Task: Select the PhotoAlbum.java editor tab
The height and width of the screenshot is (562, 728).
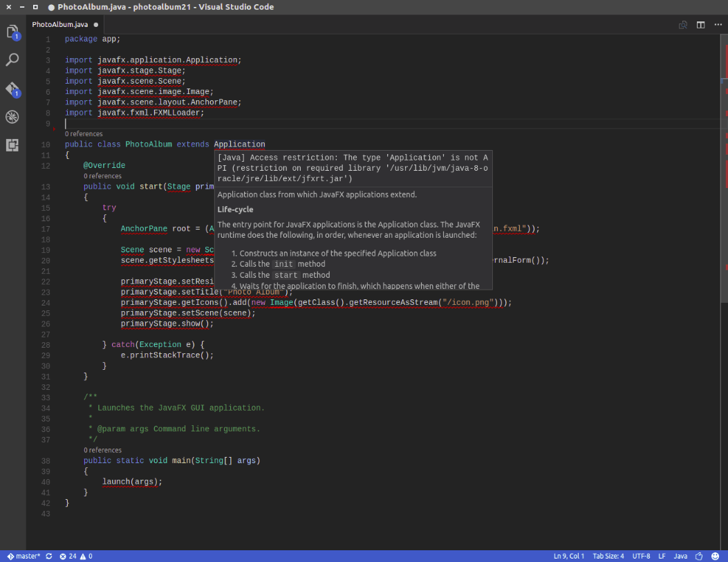Action: tap(59, 24)
